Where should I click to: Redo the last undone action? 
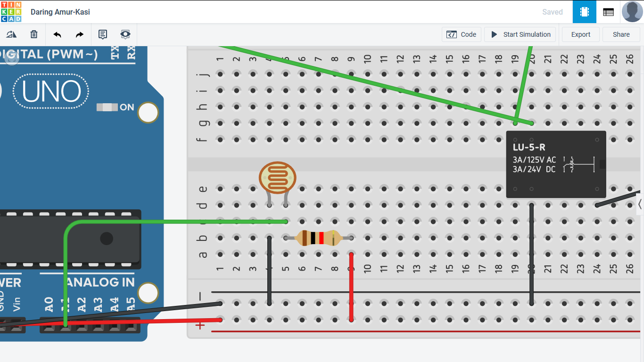pyautogui.click(x=80, y=34)
